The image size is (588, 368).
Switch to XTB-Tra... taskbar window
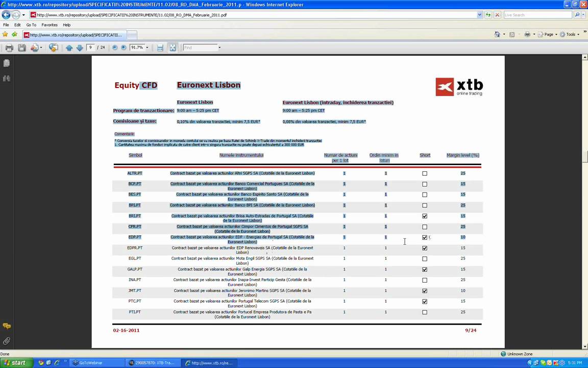coord(152,363)
